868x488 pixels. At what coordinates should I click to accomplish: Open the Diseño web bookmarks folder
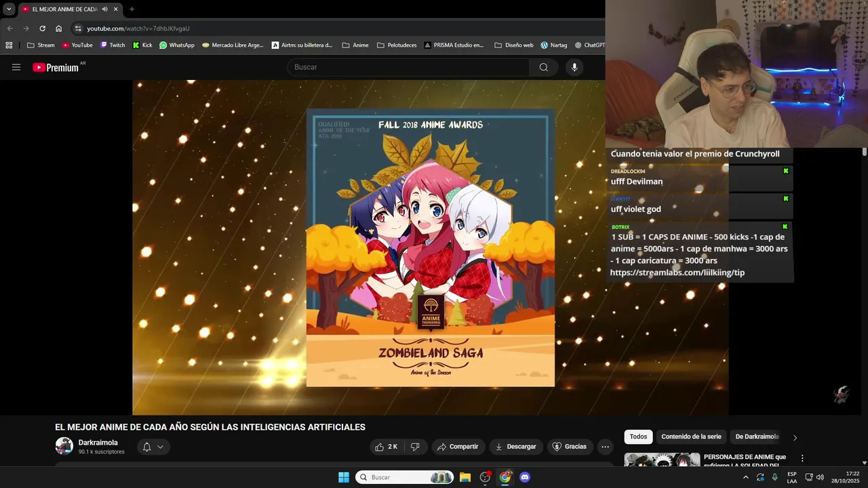[514, 45]
